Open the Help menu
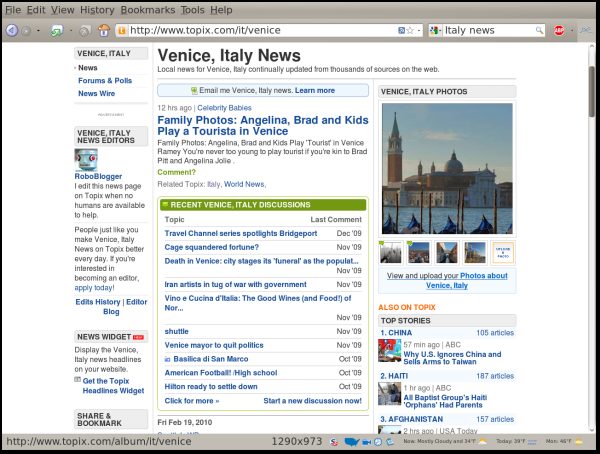The image size is (600, 454). coord(221,10)
